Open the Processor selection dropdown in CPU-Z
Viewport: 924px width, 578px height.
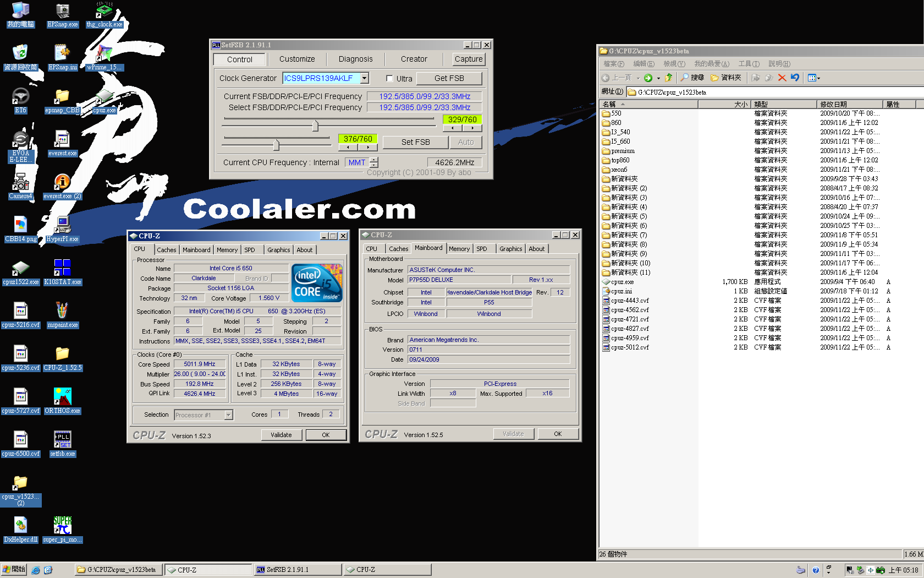point(228,415)
